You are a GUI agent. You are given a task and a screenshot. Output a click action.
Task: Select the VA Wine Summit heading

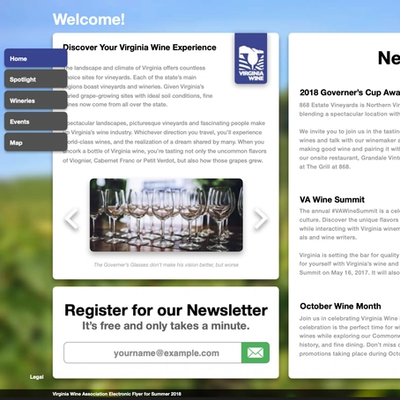[x=332, y=200]
